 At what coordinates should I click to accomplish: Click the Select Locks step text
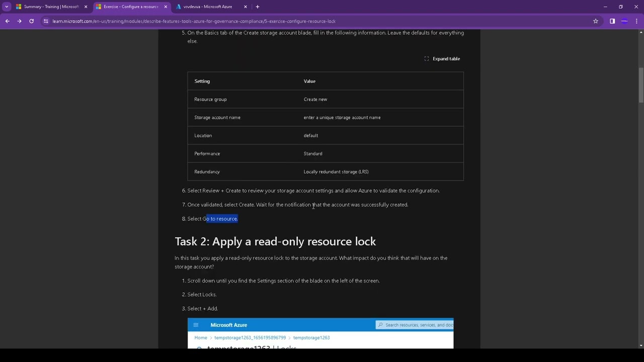tap(202, 295)
